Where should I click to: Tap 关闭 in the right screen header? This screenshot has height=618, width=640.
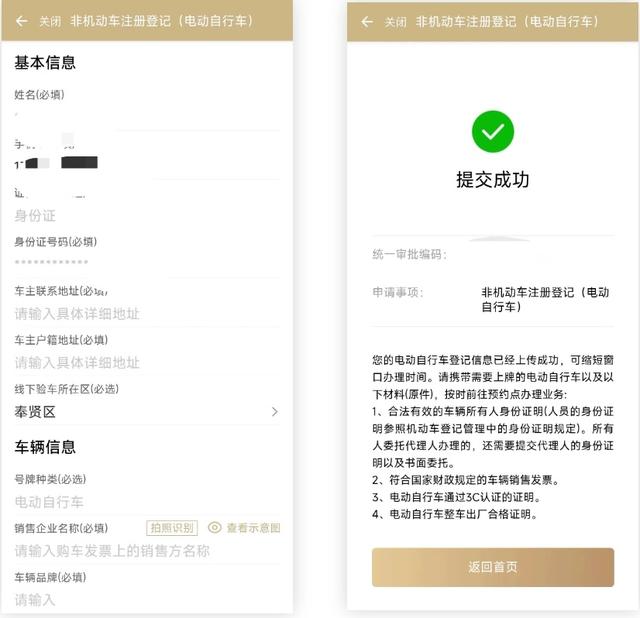pos(395,22)
